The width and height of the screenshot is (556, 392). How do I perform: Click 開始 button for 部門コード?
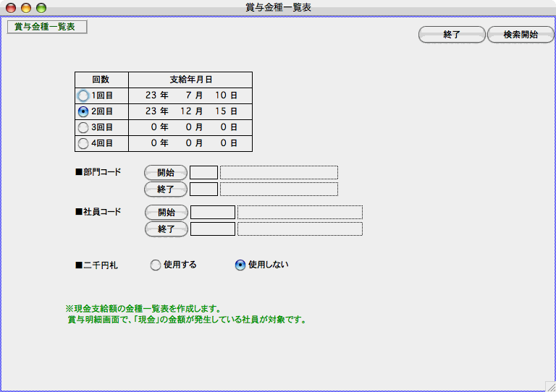click(x=166, y=172)
